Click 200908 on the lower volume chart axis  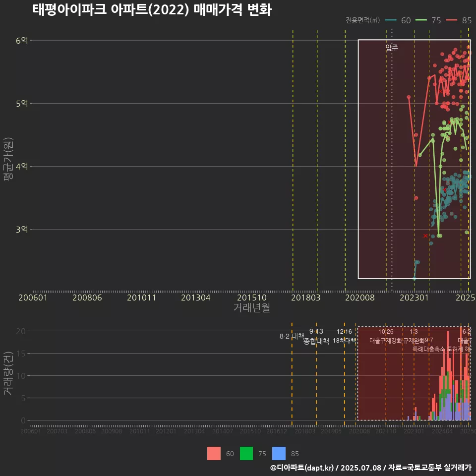coord(112,431)
